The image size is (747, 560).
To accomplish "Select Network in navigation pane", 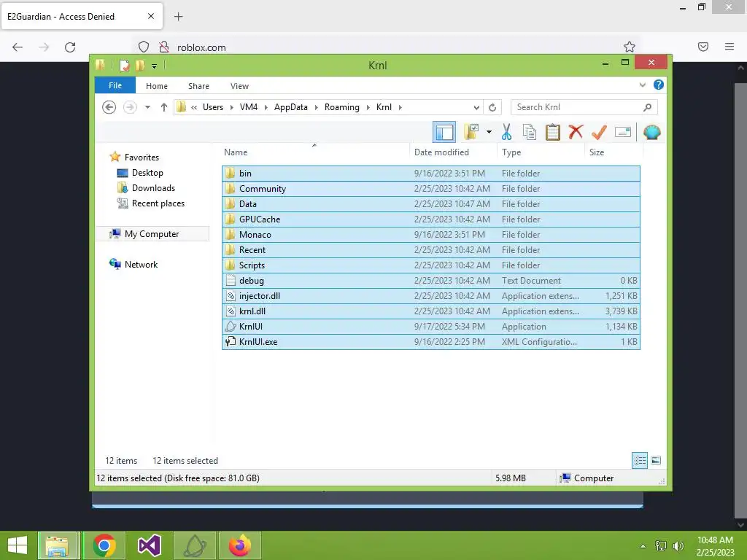I will tap(141, 264).
